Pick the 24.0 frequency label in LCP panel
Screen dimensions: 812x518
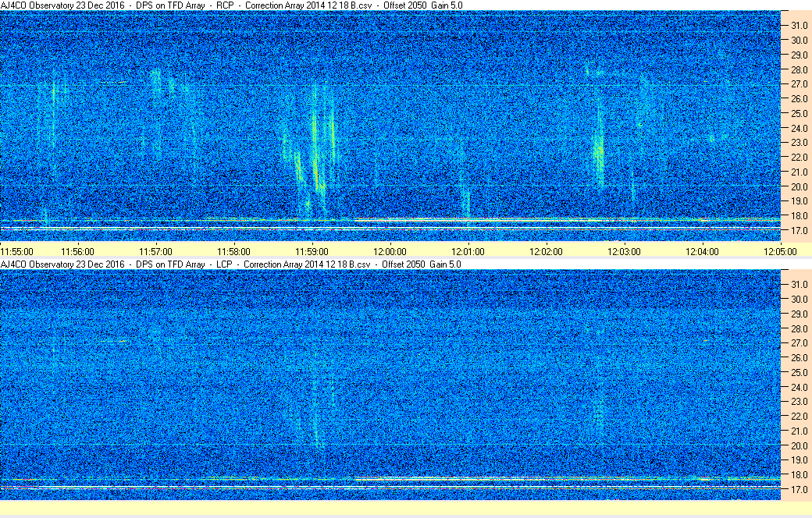click(799, 387)
